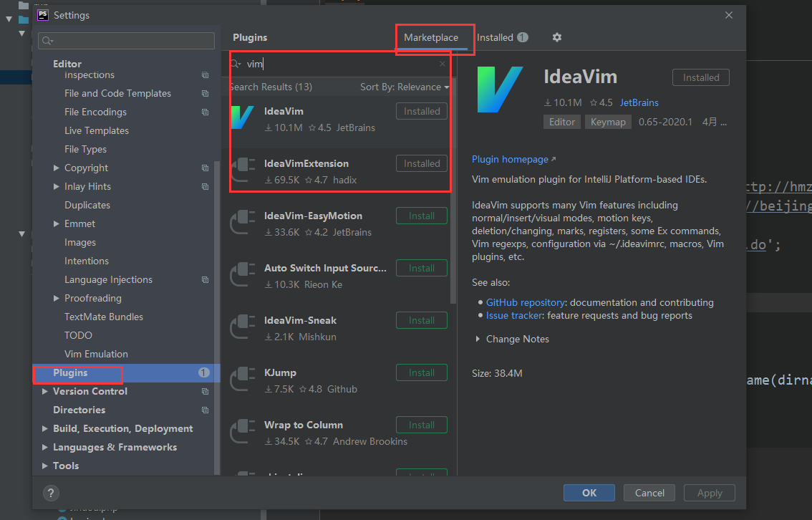Clear the plugin search field with X
Screen dimensions: 812x520
(x=443, y=64)
